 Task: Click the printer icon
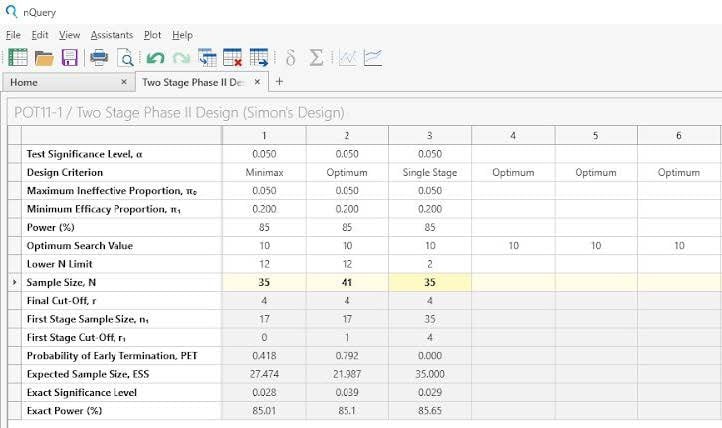(100, 58)
